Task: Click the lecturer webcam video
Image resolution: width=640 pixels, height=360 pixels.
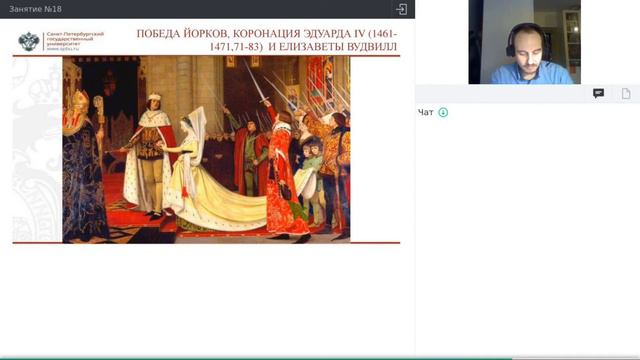Action: [524, 42]
